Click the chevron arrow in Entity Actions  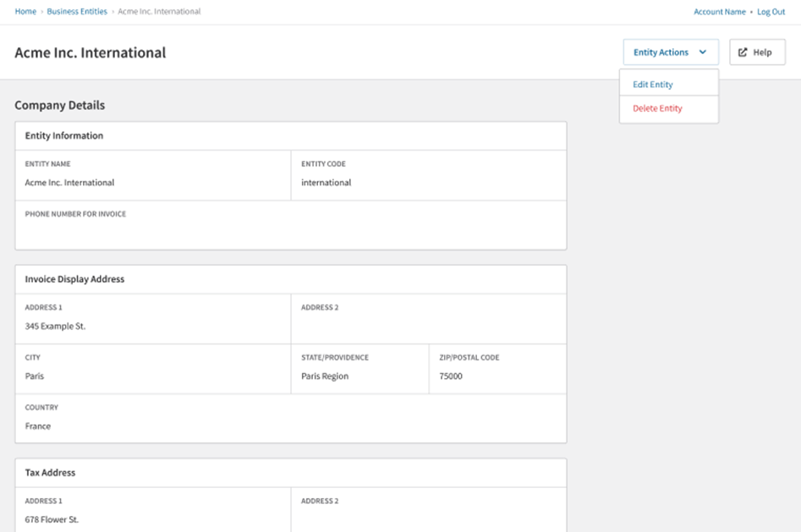[x=702, y=52]
